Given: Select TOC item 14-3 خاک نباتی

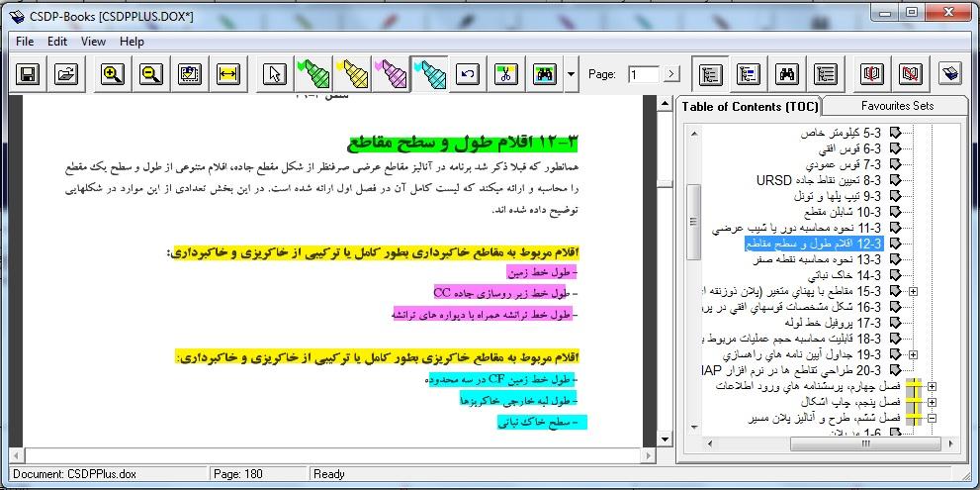Looking at the screenshot, I should tap(845, 275).
